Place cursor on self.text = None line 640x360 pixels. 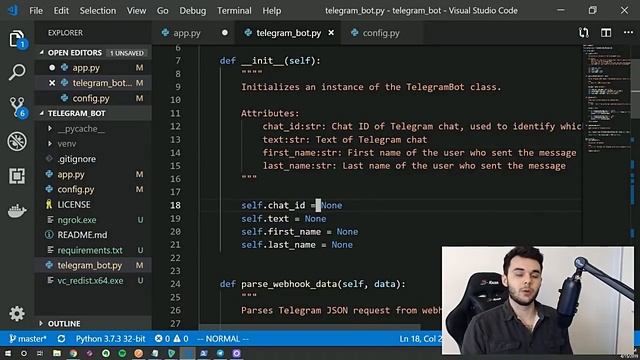(x=284, y=219)
